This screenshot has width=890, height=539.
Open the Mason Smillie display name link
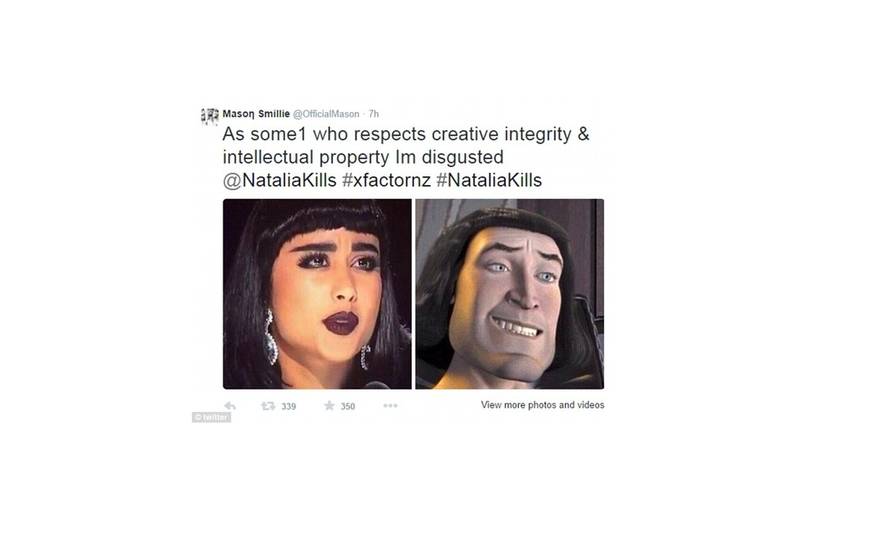(256, 113)
